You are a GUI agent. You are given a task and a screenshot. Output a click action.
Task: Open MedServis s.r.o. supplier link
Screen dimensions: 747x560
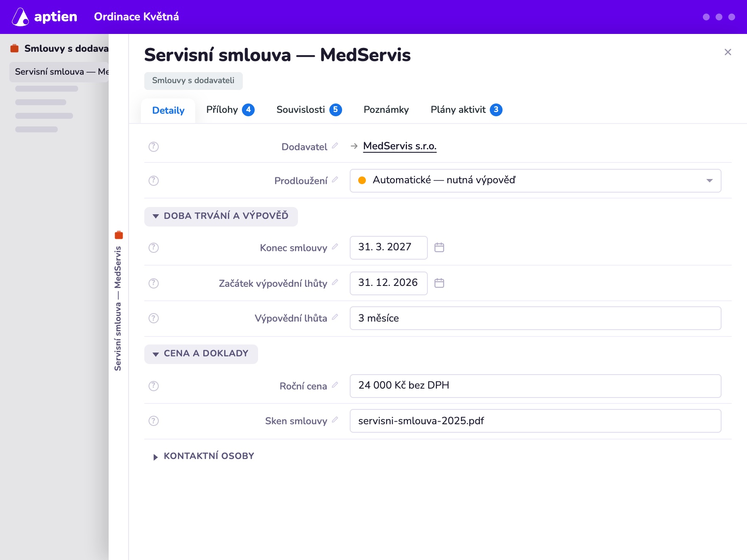coord(400,146)
